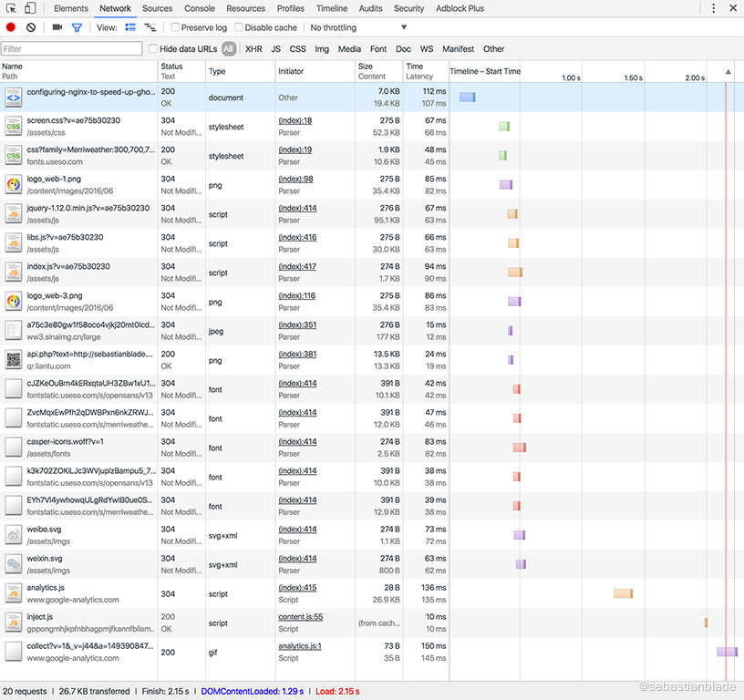Click the QR code thumbnail for api.php
Screen dimensions: 744x700
tap(14, 360)
